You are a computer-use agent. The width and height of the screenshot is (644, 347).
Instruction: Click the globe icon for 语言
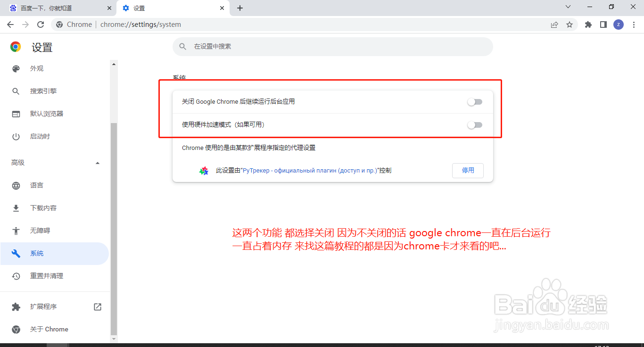[x=16, y=186]
